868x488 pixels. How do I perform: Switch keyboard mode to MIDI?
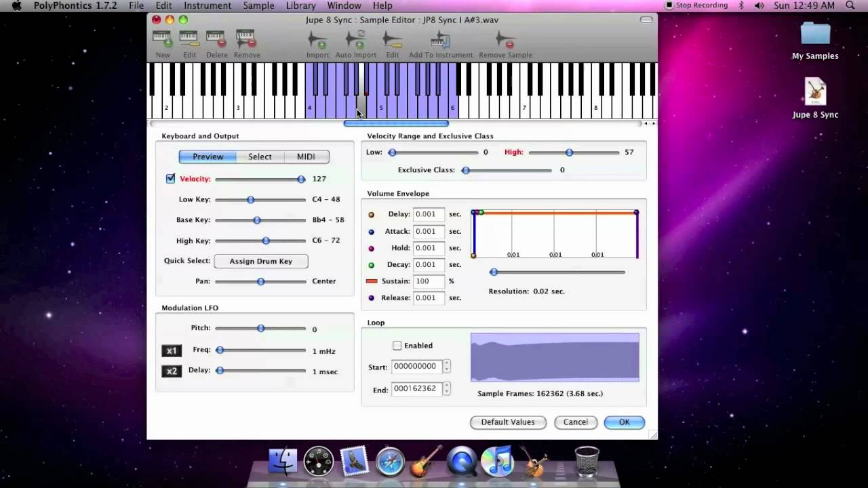(x=306, y=157)
